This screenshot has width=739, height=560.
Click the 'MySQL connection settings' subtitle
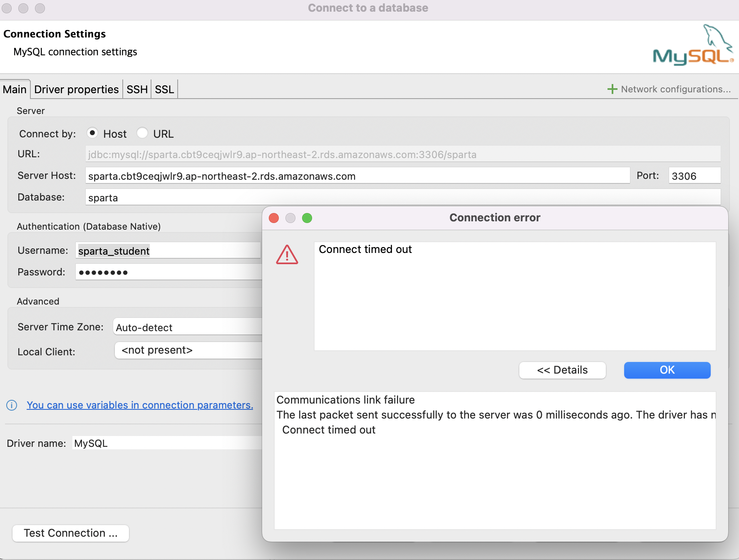(75, 52)
